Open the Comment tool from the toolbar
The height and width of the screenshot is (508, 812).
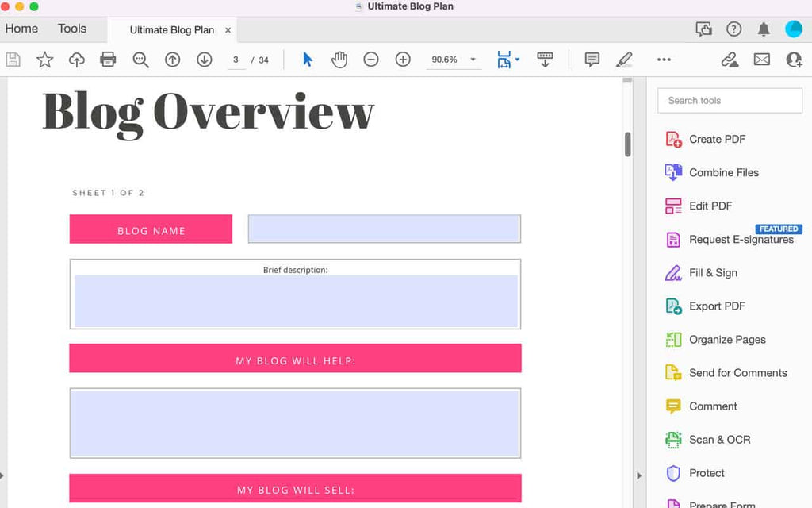592,59
